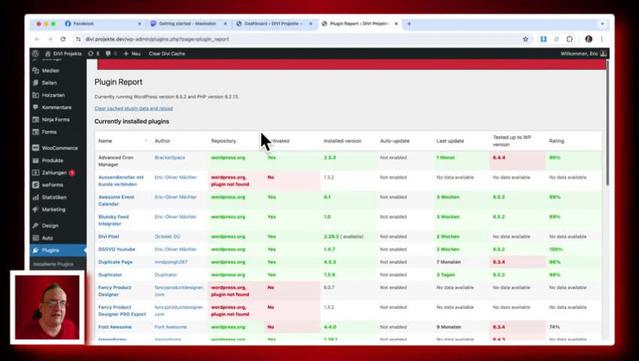Click the browser address bar URL
639x361 pixels.
157,39
